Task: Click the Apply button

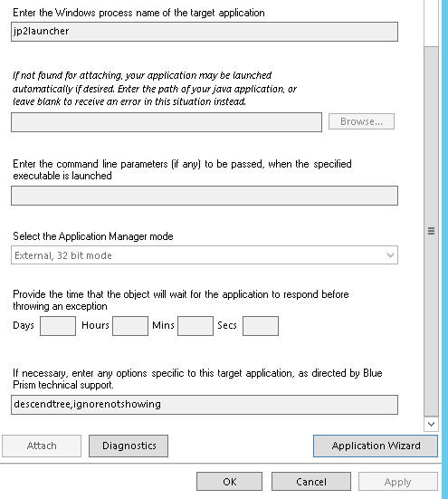Action: (398, 482)
